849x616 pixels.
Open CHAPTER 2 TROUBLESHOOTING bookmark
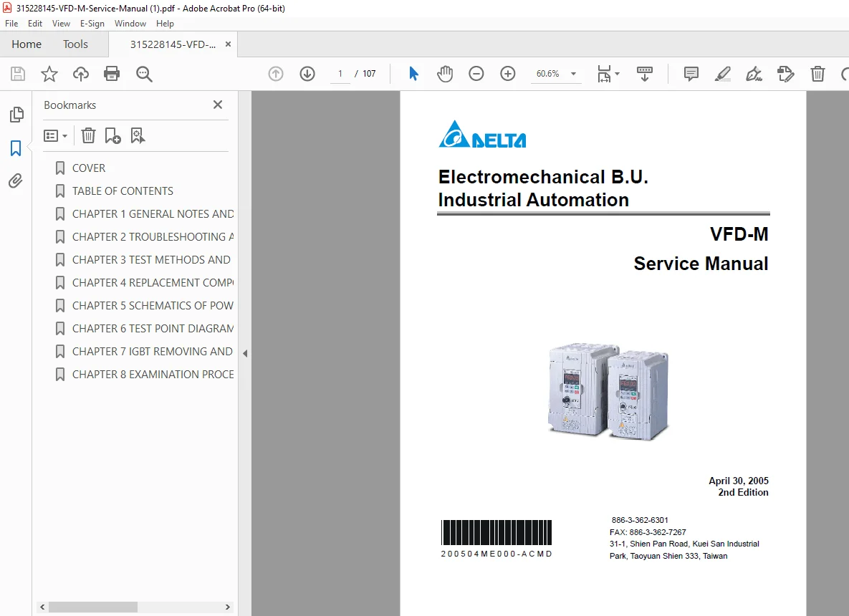(153, 236)
